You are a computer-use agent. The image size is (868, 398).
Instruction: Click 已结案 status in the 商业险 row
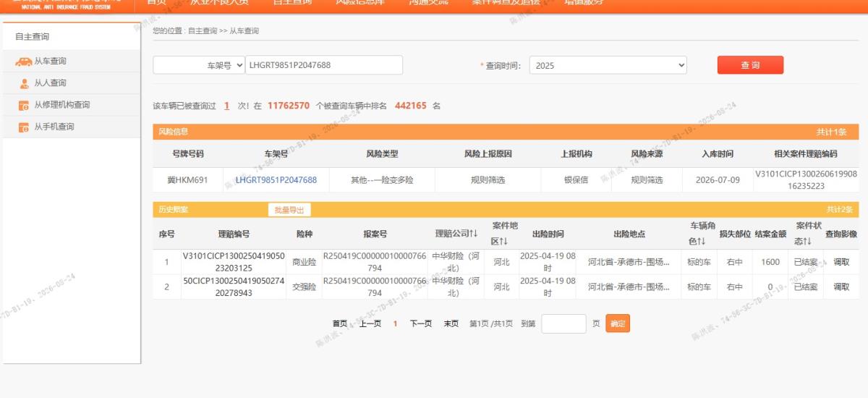pos(805,262)
